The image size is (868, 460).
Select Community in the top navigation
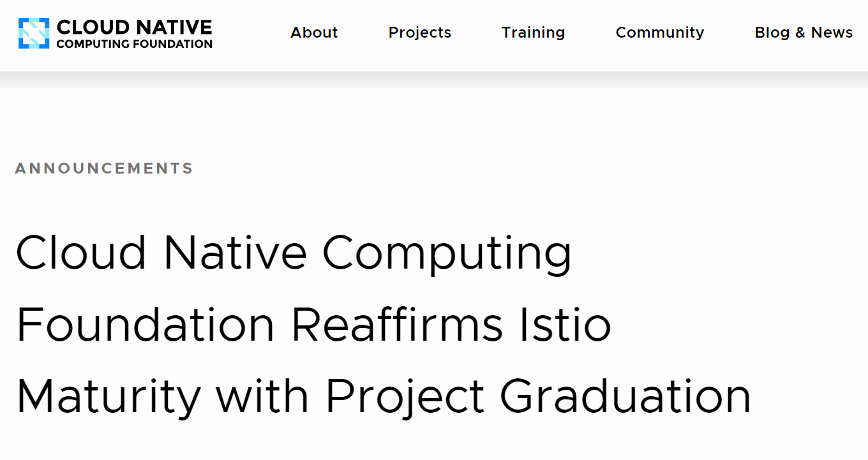click(x=659, y=33)
